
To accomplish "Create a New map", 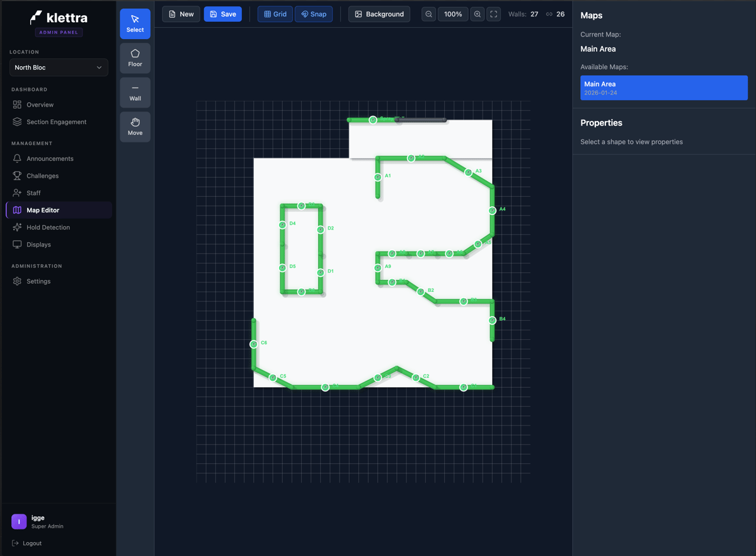I will click(181, 14).
